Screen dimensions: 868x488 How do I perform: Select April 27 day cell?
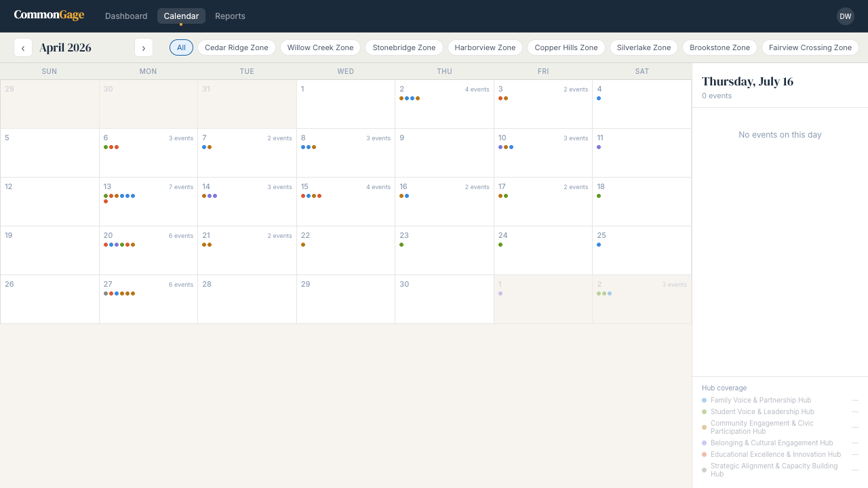point(149,299)
